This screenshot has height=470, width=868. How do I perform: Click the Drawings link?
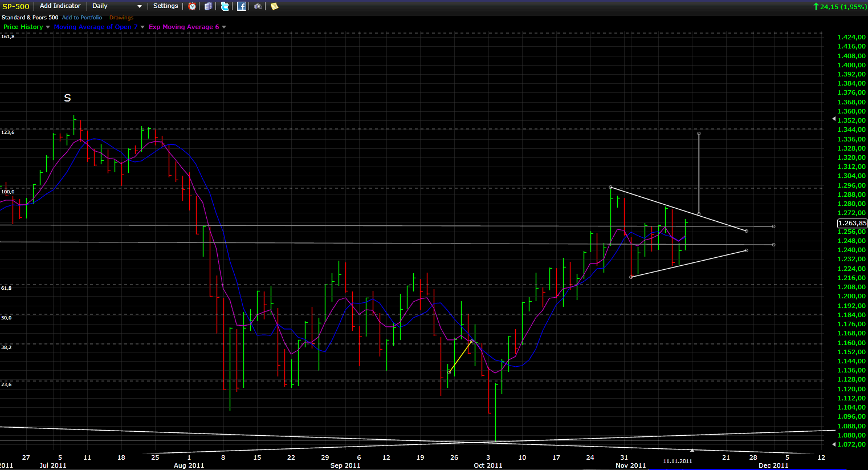121,18
